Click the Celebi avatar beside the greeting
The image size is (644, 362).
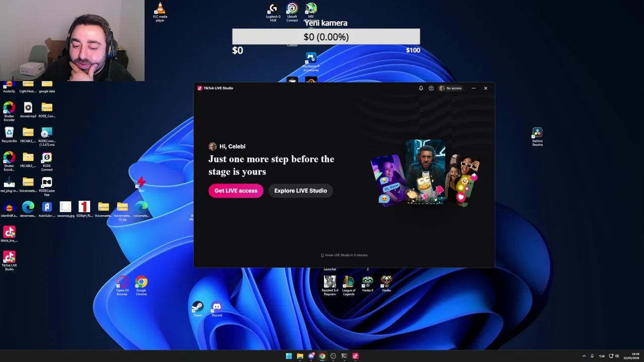coord(213,146)
